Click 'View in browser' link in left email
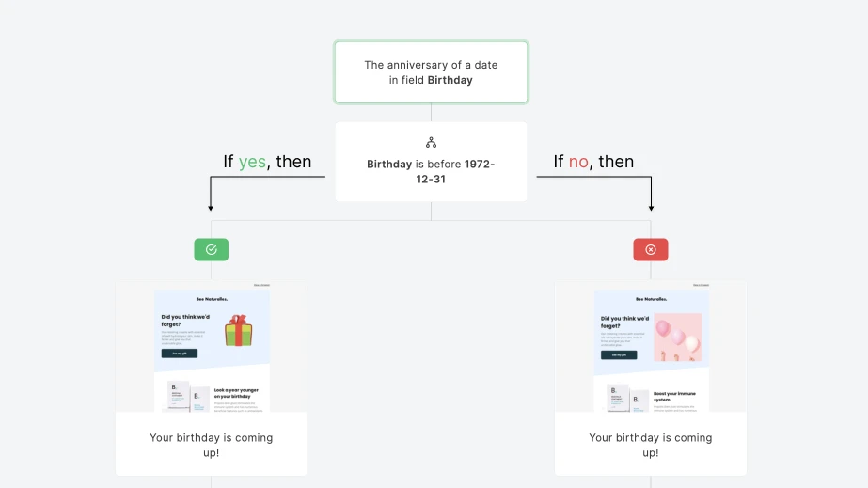The image size is (868, 488). click(x=260, y=285)
